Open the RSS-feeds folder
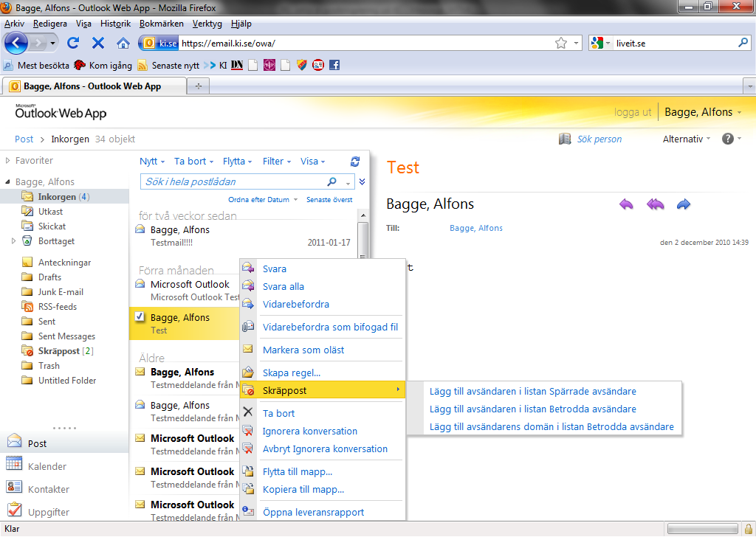Screen dimensions: 756x537 tap(58, 306)
